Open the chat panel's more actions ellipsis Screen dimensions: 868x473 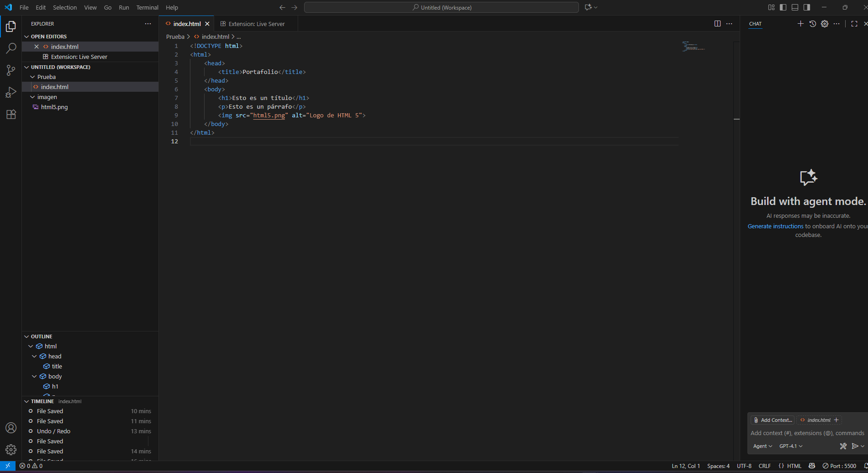coord(836,24)
